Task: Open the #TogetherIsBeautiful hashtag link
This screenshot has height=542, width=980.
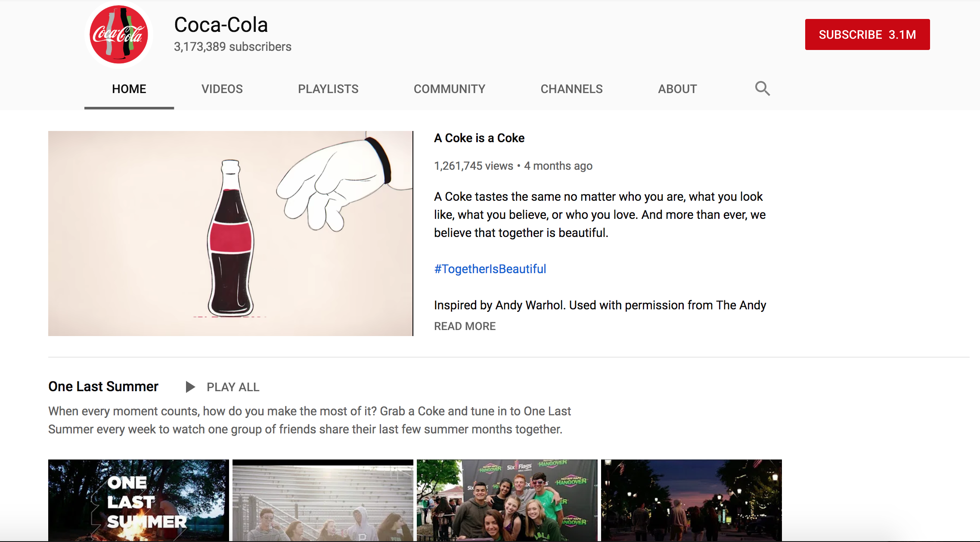Action: (x=490, y=269)
